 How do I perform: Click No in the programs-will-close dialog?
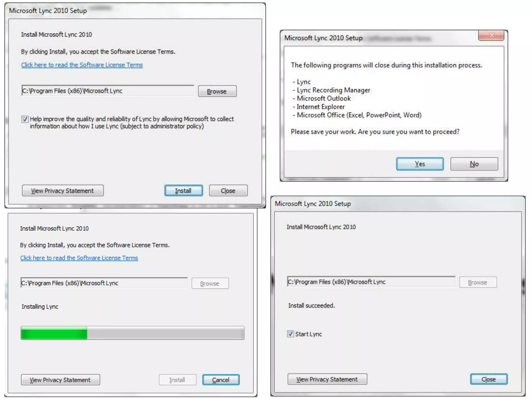pos(474,164)
